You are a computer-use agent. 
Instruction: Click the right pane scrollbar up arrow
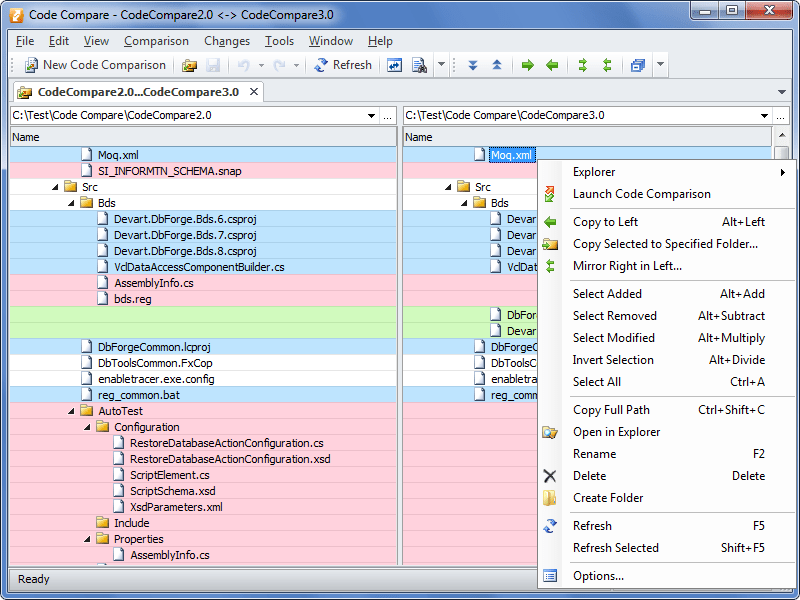(x=782, y=136)
